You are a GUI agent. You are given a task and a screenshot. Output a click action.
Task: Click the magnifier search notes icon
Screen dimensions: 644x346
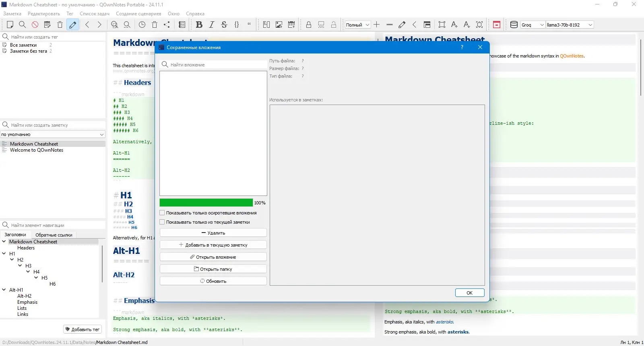coord(23,25)
